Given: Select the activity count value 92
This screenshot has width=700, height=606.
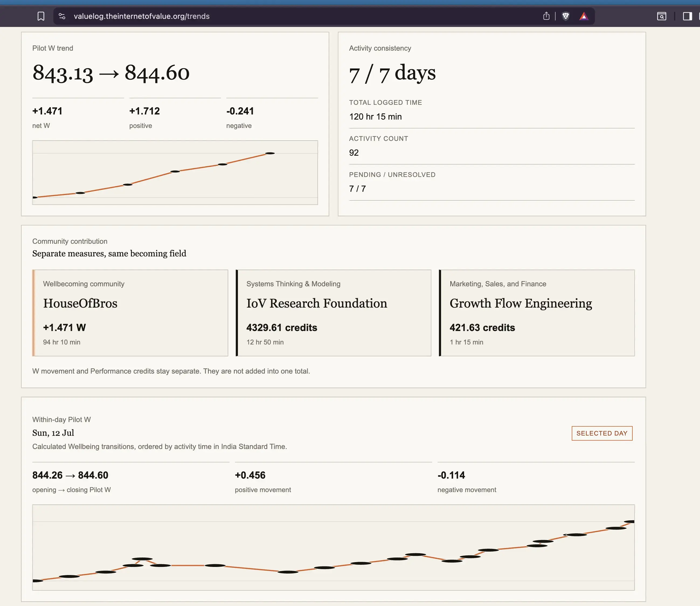Looking at the screenshot, I should coord(354,153).
